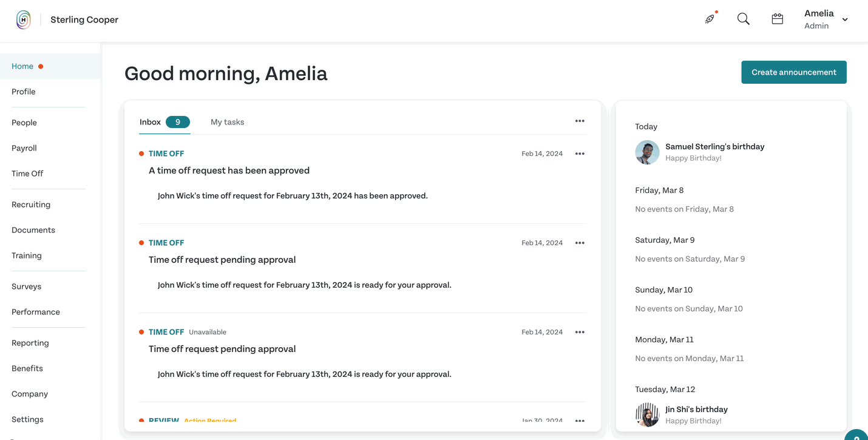
Task: Click the Sterling Cooper logo icon
Action: click(23, 19)
